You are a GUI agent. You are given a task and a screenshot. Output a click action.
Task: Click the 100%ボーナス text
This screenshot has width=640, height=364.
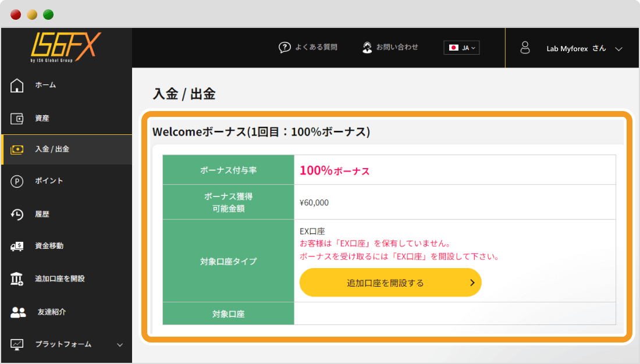click(x=335, y=170)
